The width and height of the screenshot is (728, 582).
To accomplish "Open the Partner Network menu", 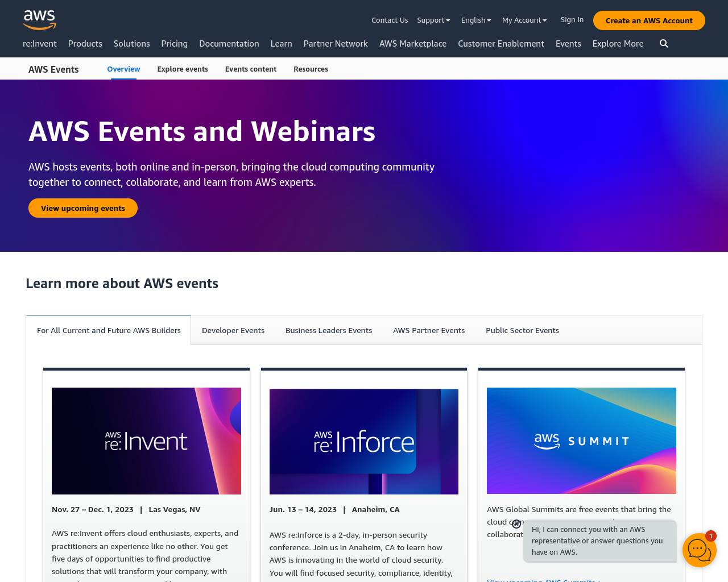I will click(x=336, y=44).
